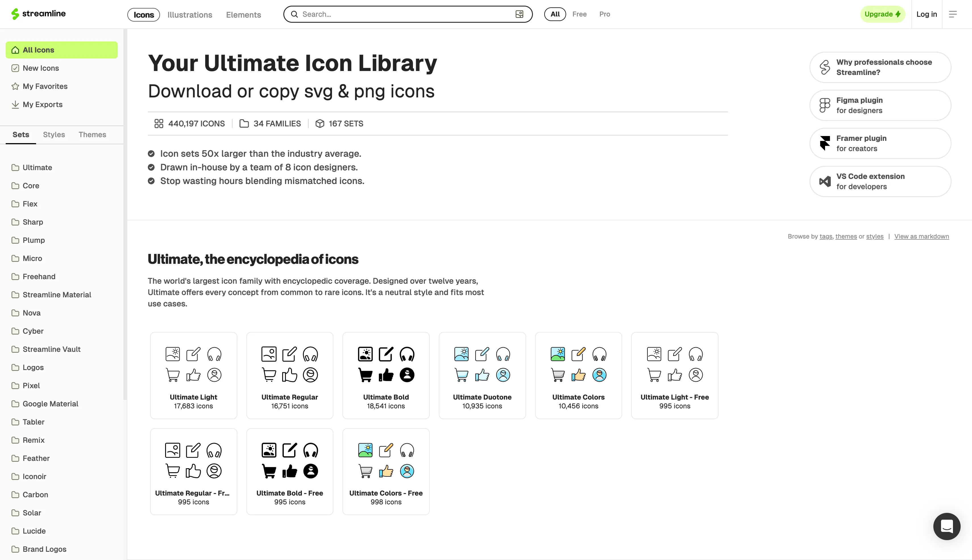Screen dimensions: 972x560
Task: Open the hamburger menu icon
Action: 953,14
